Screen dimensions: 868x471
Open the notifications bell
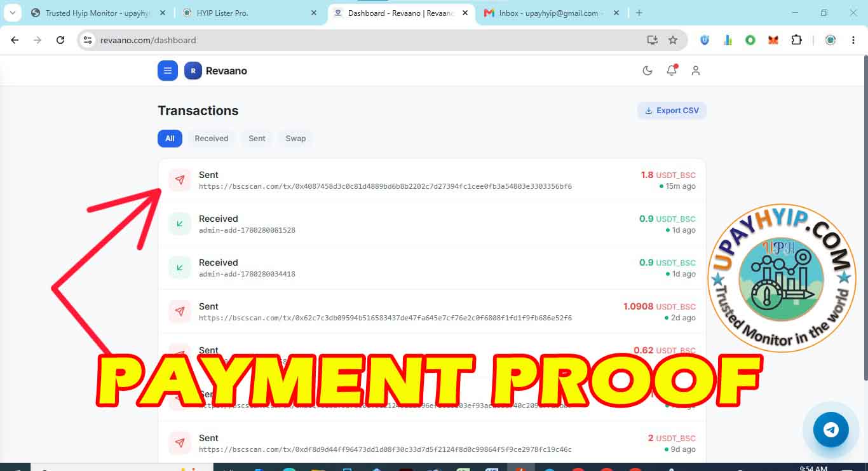[x=672, y=71]
